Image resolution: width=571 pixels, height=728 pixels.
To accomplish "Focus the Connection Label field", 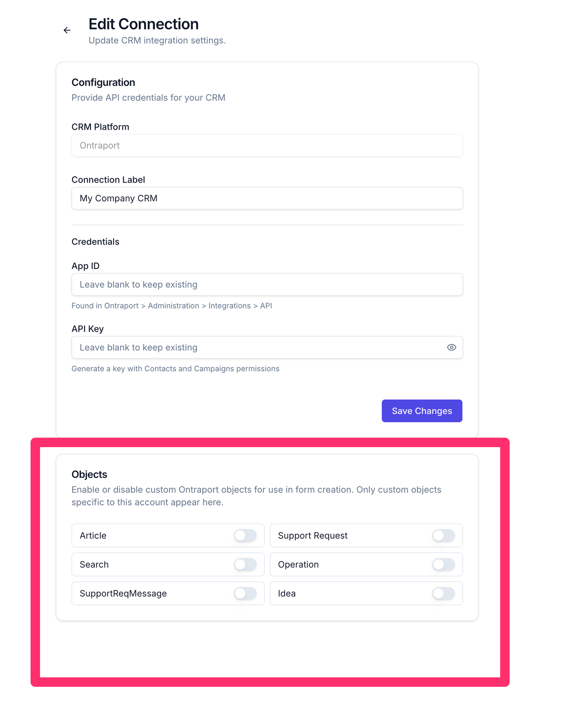I will click(x=267, y=198).
